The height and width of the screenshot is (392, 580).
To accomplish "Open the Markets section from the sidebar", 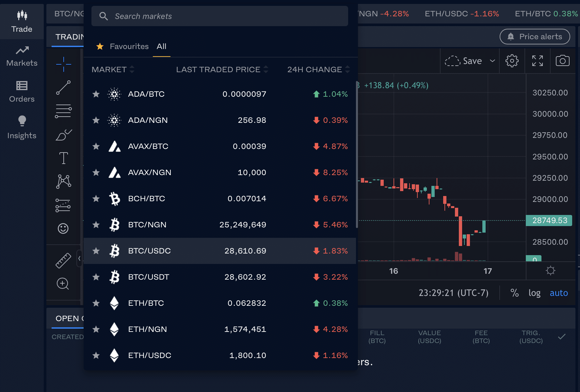I will pyautogui.click(x=22, y=57).
